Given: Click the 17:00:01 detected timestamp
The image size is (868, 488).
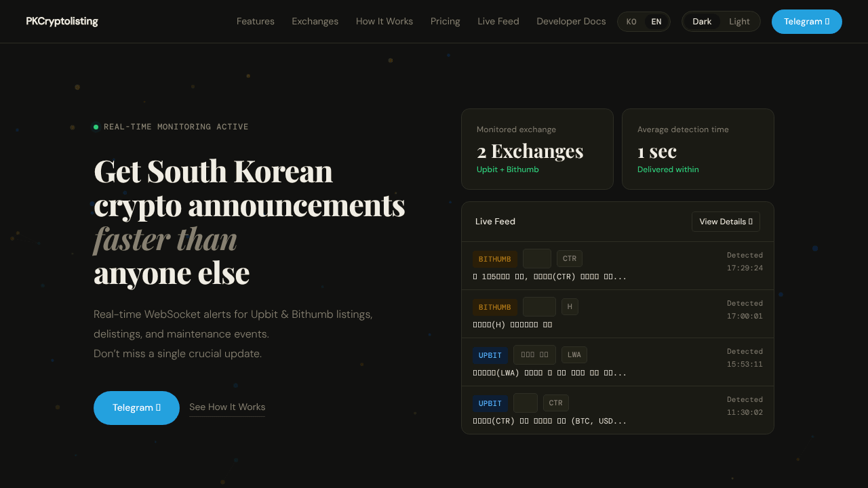Looking at the screenshot, I should [745, 316].
